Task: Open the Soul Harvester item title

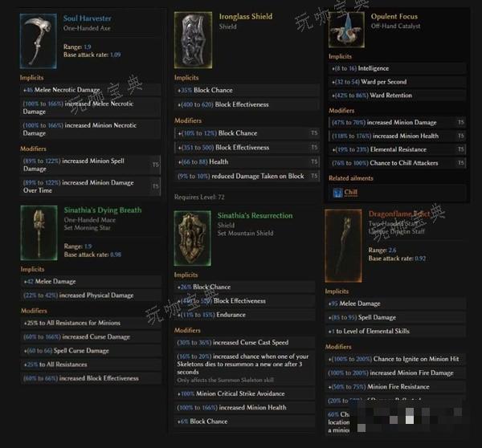Action: (88, 18)
